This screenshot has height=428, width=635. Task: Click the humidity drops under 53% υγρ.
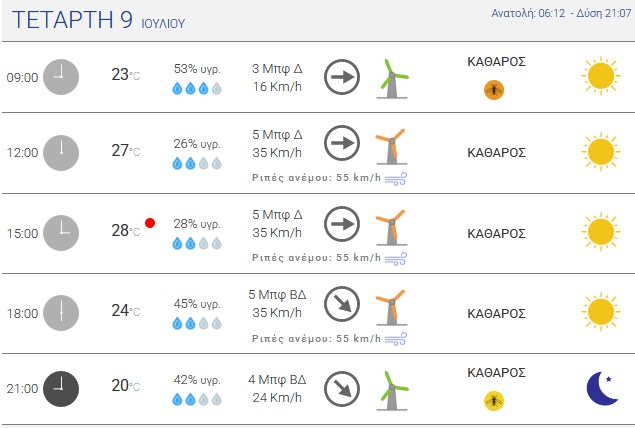click(197, 88)
